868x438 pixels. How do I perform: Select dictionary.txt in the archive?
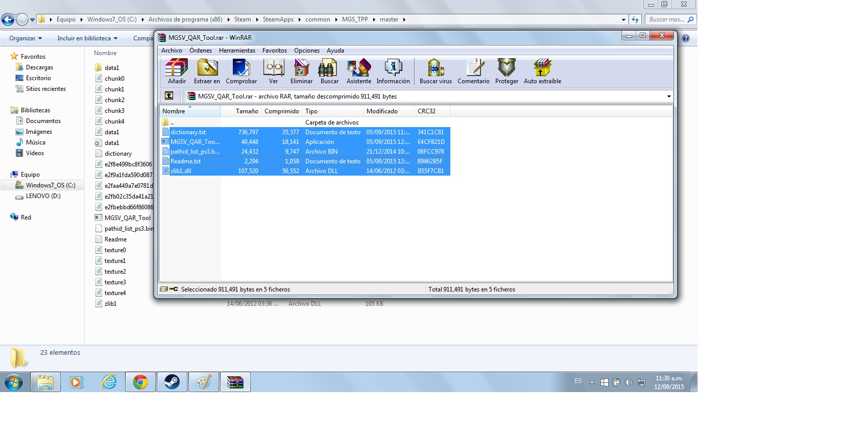(x=188, y=132)
